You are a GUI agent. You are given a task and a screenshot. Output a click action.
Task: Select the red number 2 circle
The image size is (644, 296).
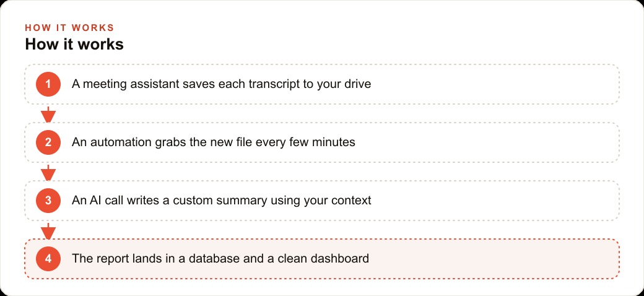(x=48, y=142)
